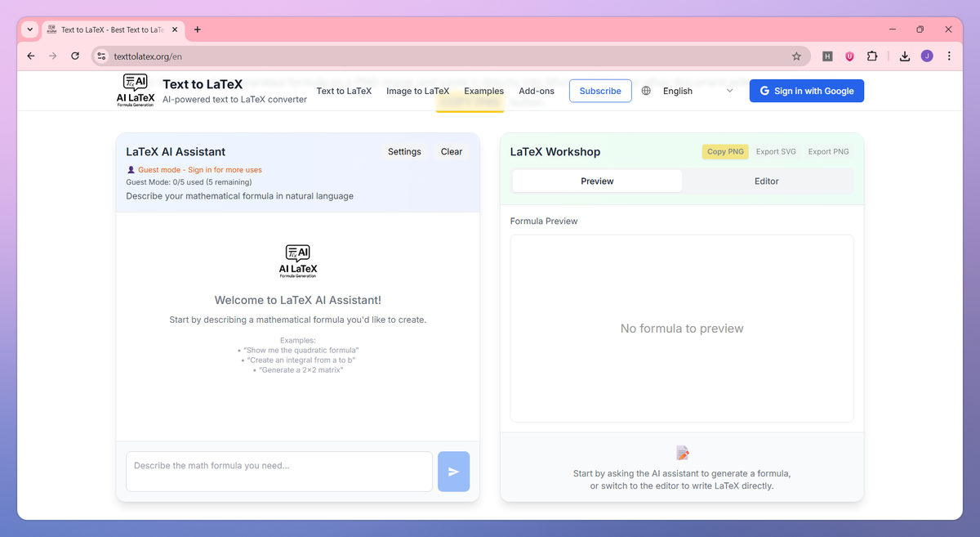Click the globe language icon
980x537 pixels.
point(646,91)
